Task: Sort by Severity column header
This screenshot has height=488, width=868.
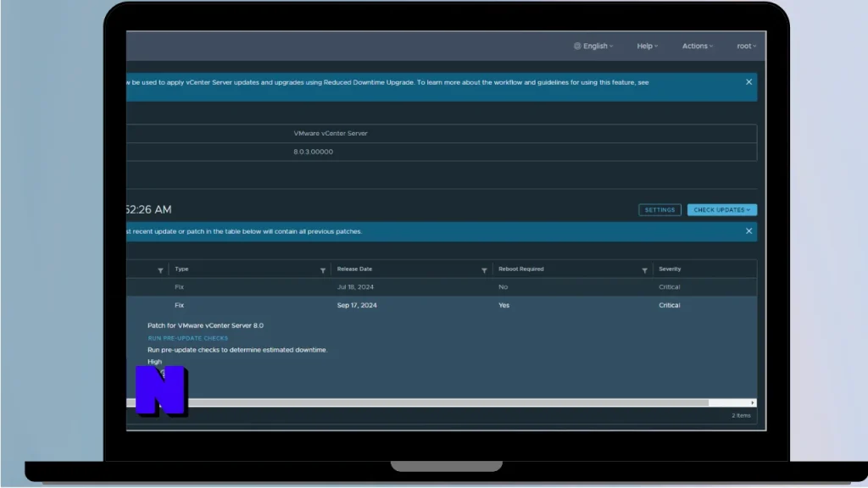Action: (670, 269)
